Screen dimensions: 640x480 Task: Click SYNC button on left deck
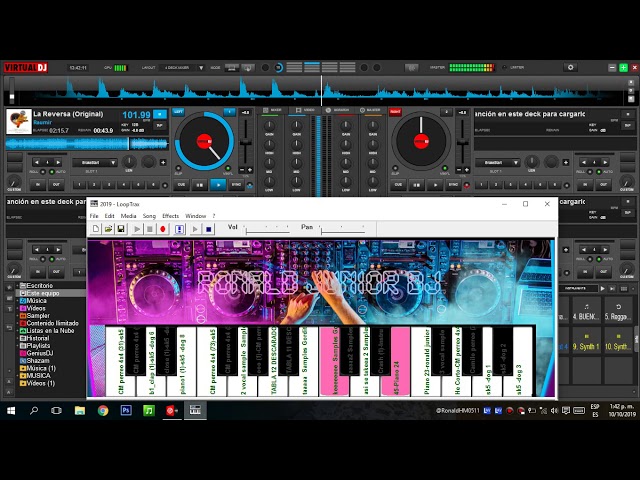point(236,185)
